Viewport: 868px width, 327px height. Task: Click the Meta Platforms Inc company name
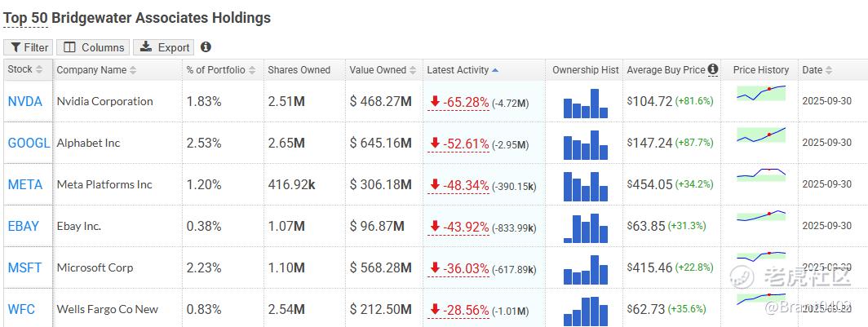104,184
